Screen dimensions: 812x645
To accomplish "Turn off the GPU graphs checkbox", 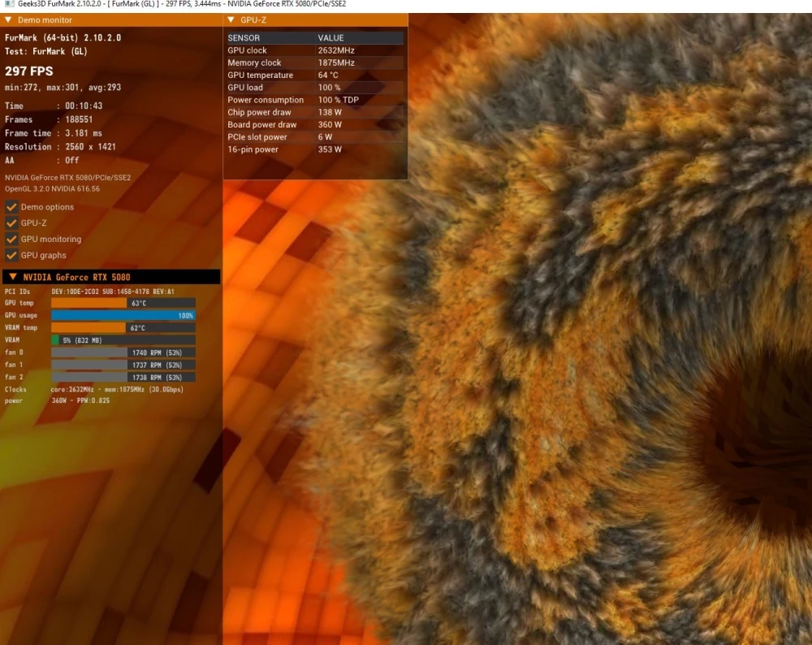I will tap(11, 255).
